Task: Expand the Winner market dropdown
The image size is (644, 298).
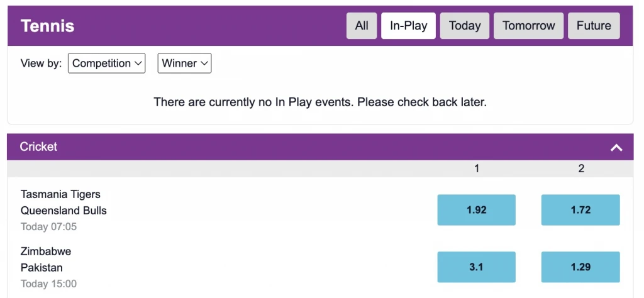Action: click(x=184, y=63)
